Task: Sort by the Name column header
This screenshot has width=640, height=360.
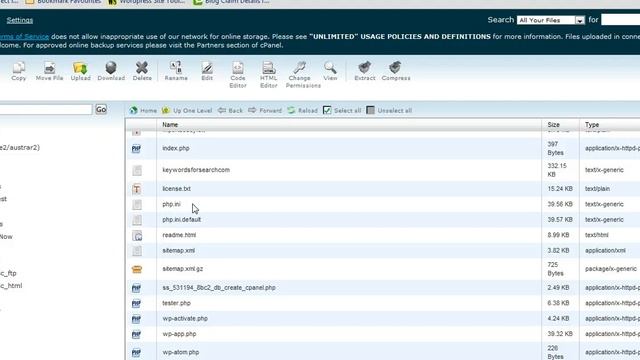Action: coord(170,124)
